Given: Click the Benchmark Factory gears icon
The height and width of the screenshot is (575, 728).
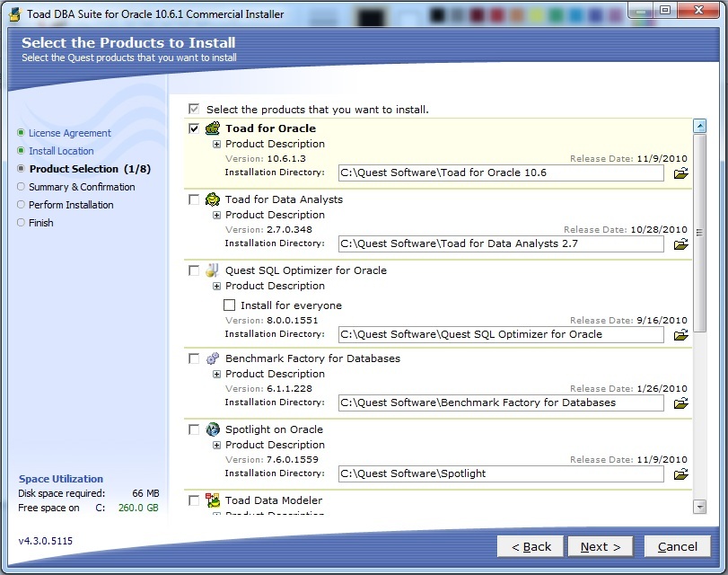Looking at the screenshot, I should point(212,358).
